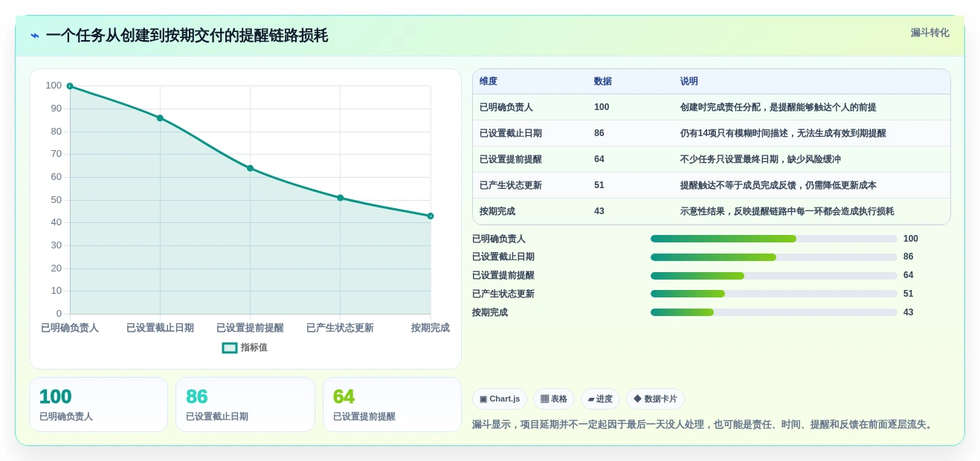The image size is (980, 461).
Task: Click chart point for 已产生状态更新
Action: (341, 198)
